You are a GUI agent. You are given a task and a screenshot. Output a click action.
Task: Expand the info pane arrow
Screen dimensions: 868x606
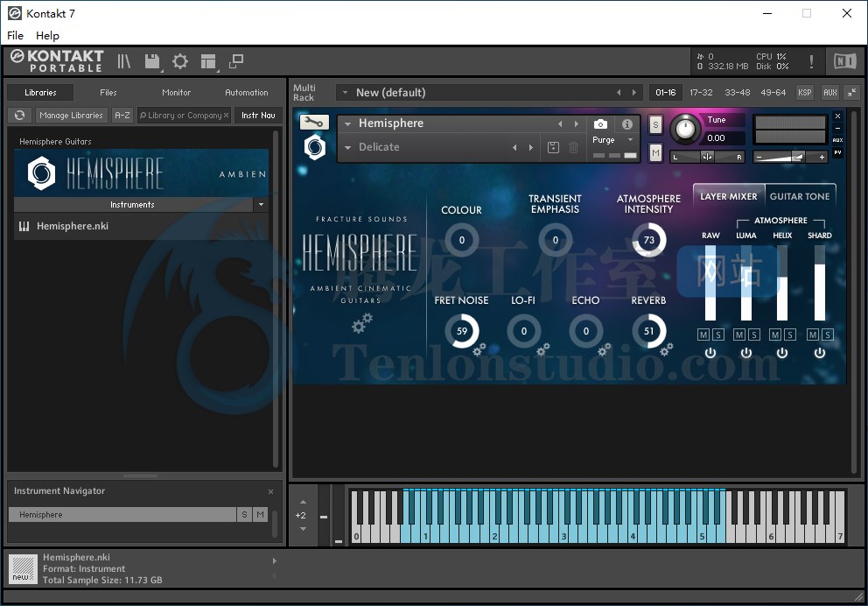[x=275, y=561]
